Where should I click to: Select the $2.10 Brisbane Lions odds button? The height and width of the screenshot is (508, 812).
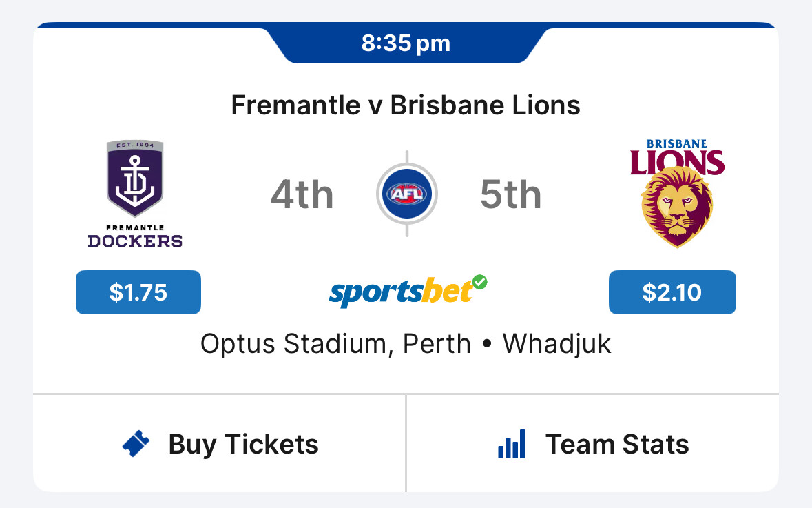672,292
